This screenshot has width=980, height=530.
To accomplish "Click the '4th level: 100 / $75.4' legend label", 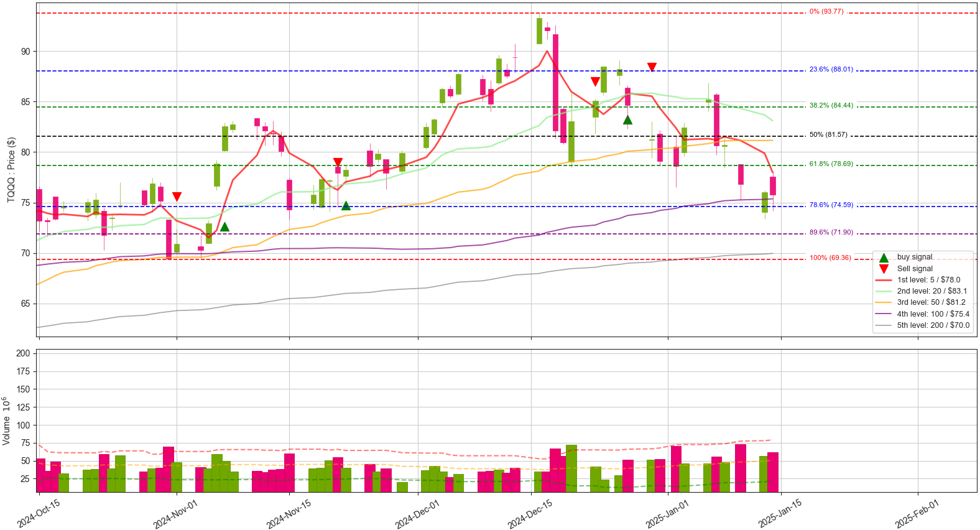I will click(x=933, y=314).
